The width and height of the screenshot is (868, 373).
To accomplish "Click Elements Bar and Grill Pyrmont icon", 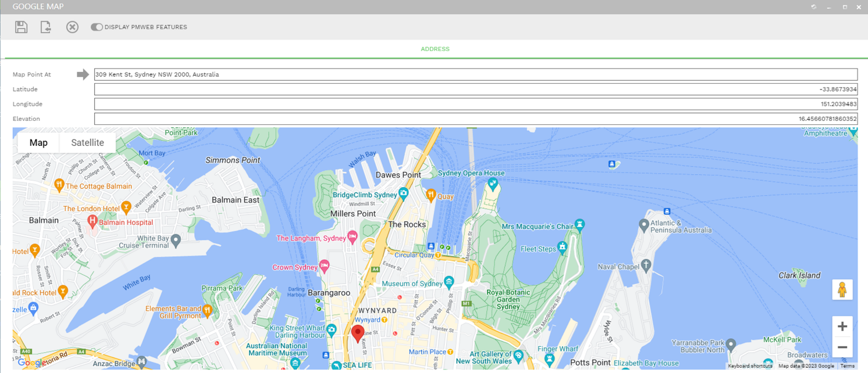I will pyautogui.click(x=207, y=311).
